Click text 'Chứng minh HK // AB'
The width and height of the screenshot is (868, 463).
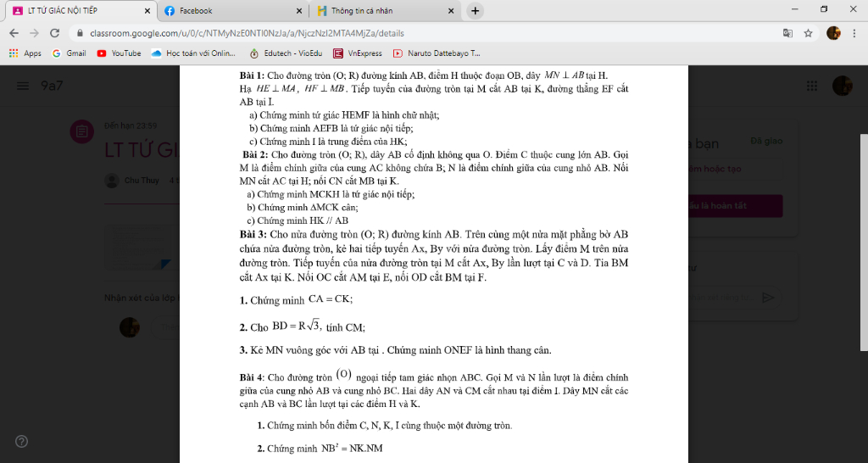pos(303,220)
